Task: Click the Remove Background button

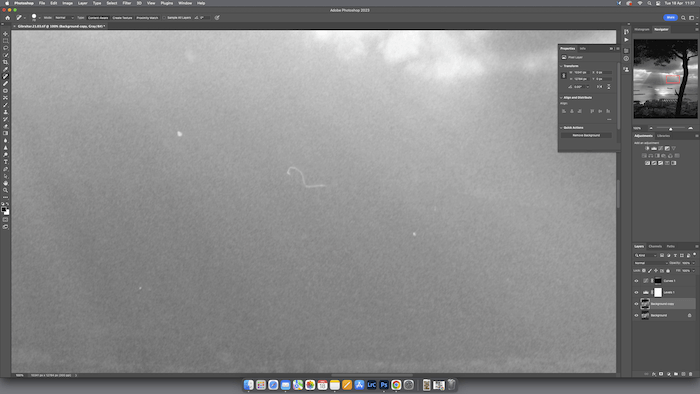Action: coord(586,135)
